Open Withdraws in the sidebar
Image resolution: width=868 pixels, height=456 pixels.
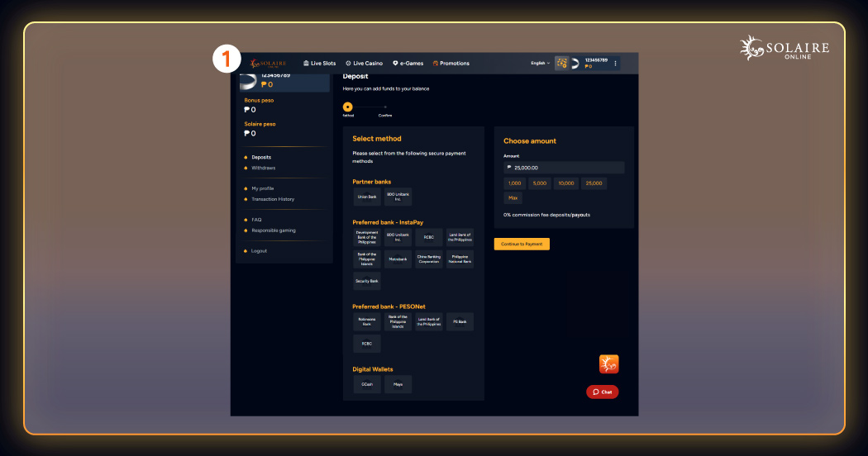click(x=263, y=168)
